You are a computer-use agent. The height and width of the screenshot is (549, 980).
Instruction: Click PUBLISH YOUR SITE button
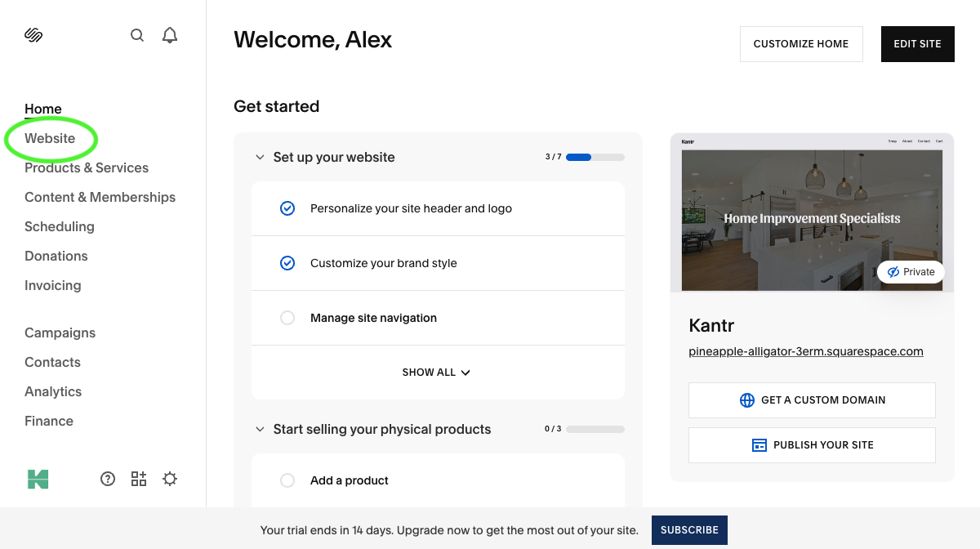pos(812,445)
